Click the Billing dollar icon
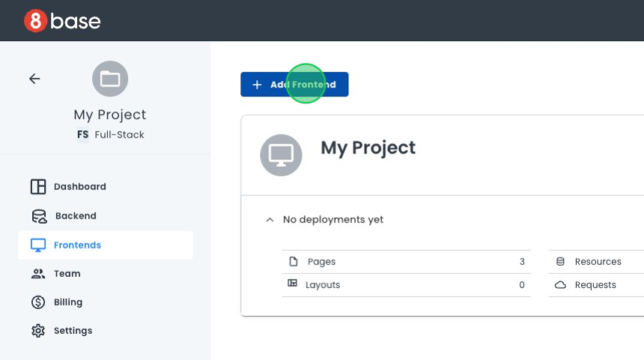This screenshot has height=360, width=644. (x=38, y=302)
